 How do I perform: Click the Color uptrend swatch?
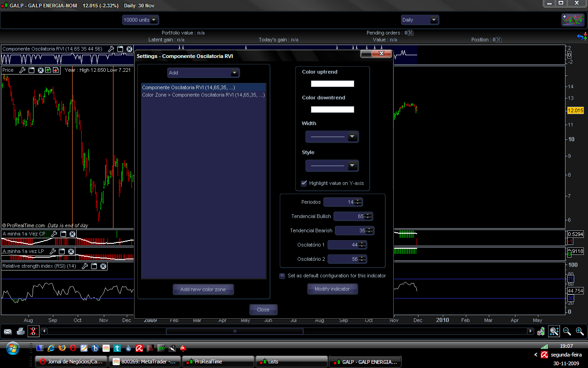(x=333, y=84)
